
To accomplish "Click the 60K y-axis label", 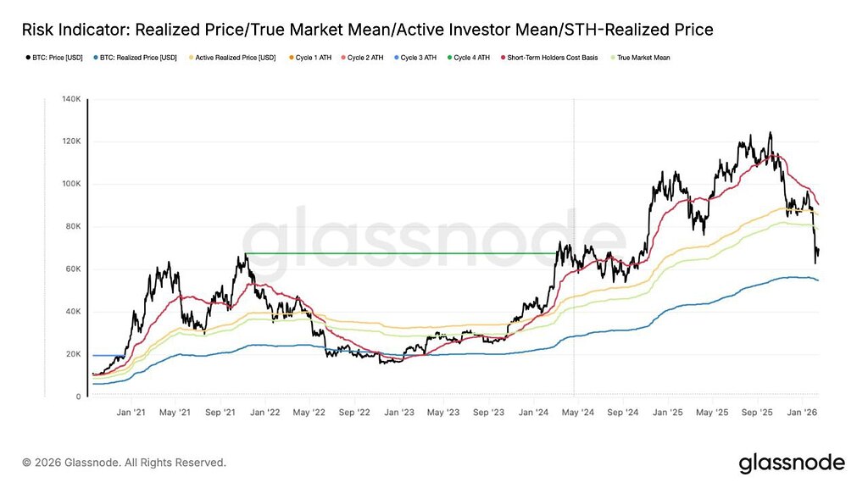I will pyautogui.click(x=71, y=269).
